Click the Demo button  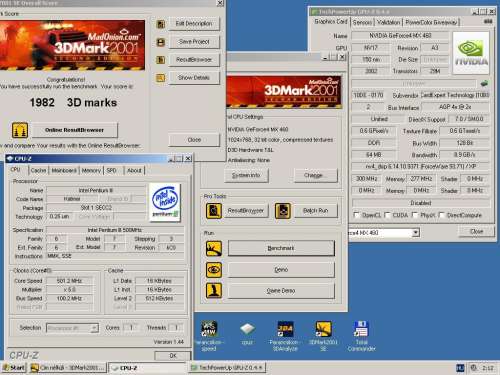pyautogui.click(x=281, y=270)
